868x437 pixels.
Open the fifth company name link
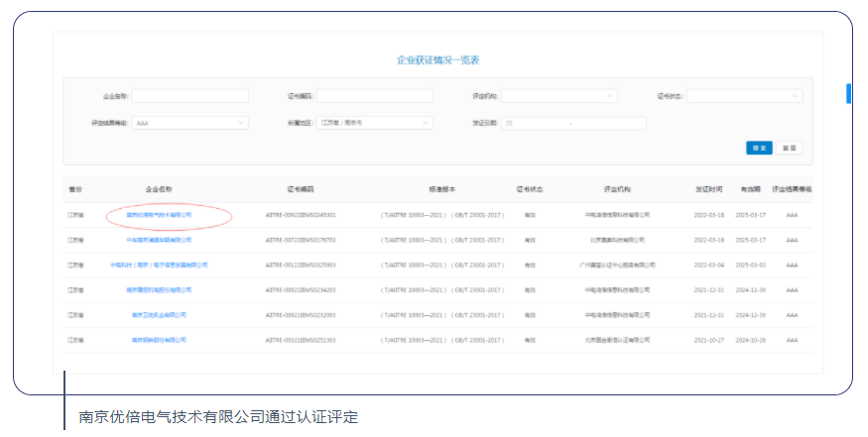pyautogui.click(x=159, y=315)
